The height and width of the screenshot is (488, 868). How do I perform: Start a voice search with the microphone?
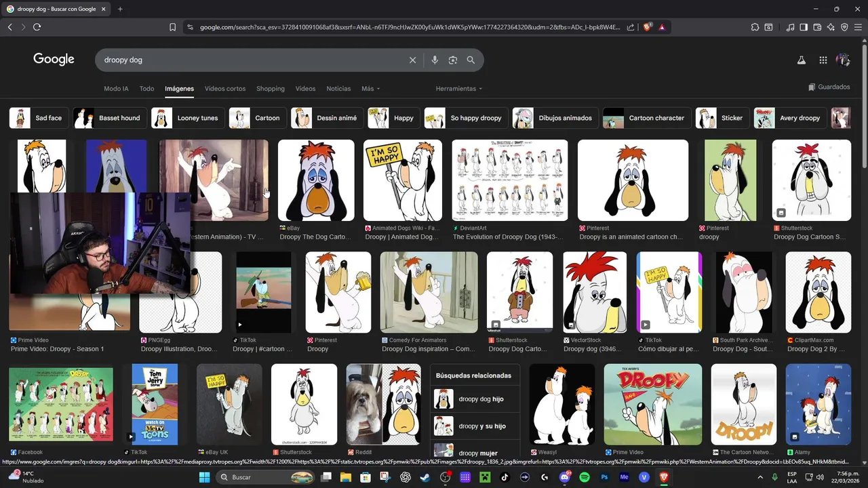(435, 60)
